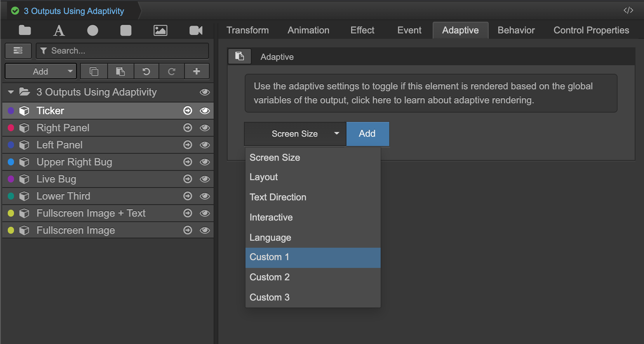Screen dimensions: 644x344
Task: Toggle visibility of Left Panel layer
Action: (x=205, y=145)
